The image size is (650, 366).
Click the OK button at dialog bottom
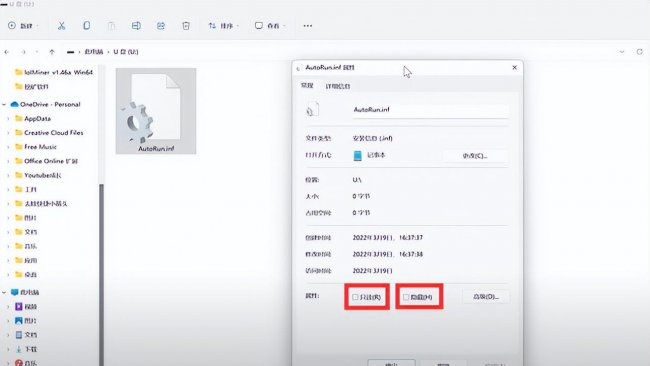pos(391,363)
